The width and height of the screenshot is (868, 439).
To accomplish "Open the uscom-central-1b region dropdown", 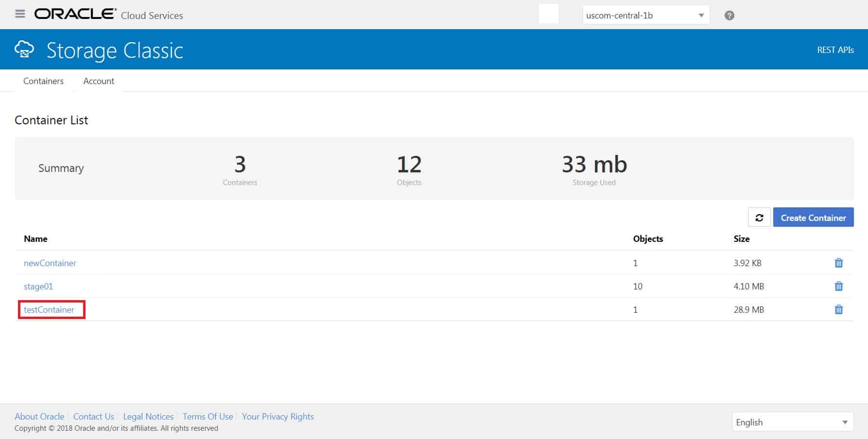I will [646, 15].
